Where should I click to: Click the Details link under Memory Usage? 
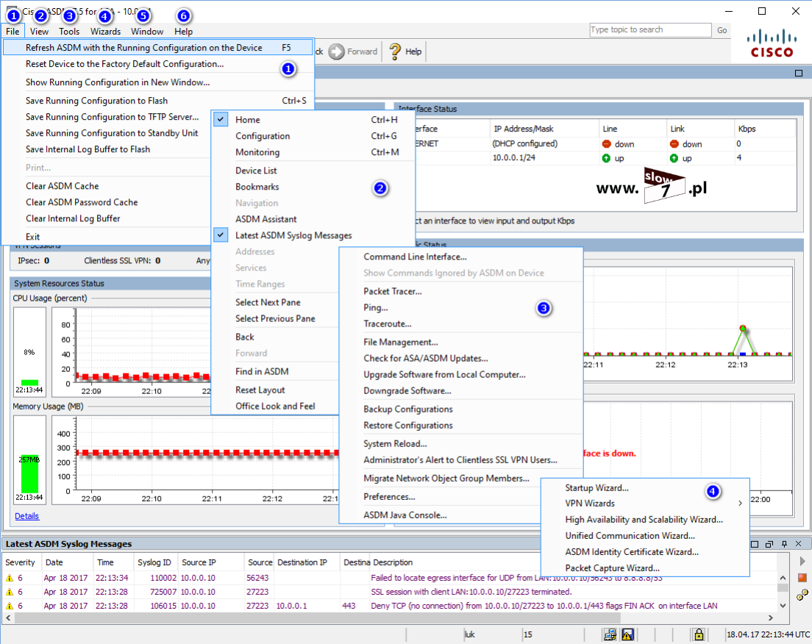point(27,516)
